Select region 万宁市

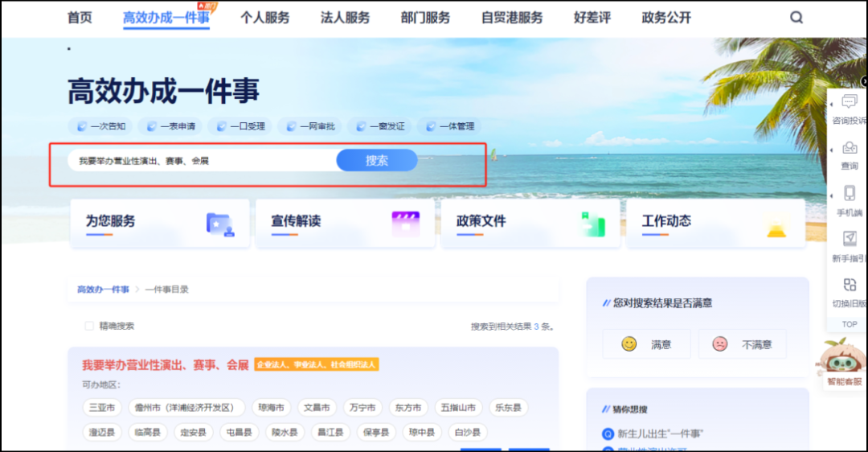click(362, 408)
